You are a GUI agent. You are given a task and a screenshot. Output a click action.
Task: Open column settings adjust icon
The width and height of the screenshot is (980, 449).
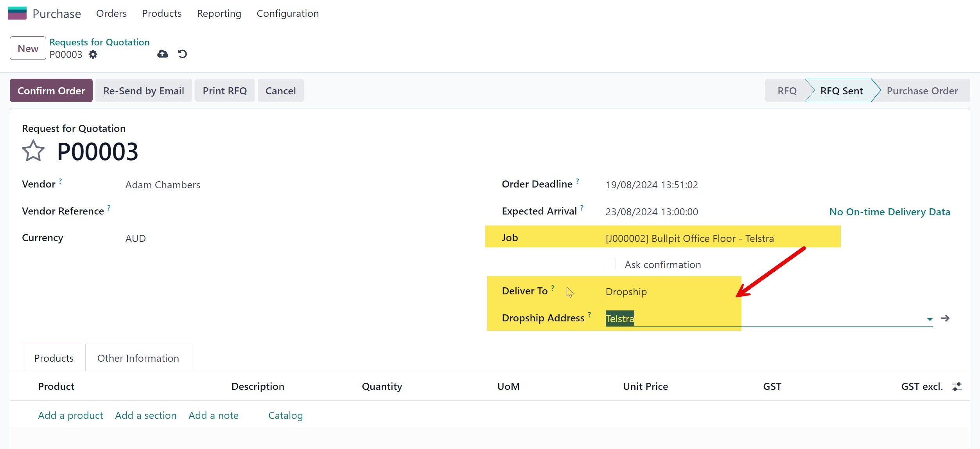pyautogui.click(x=957, y=387)
